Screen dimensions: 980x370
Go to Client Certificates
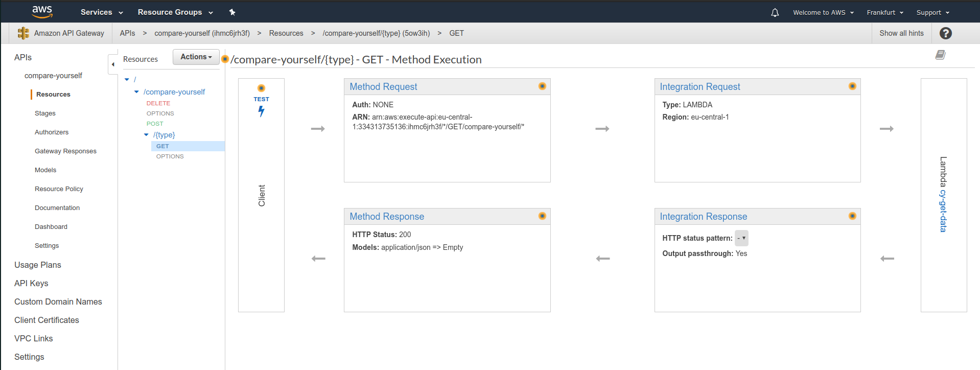click(46, 320)
